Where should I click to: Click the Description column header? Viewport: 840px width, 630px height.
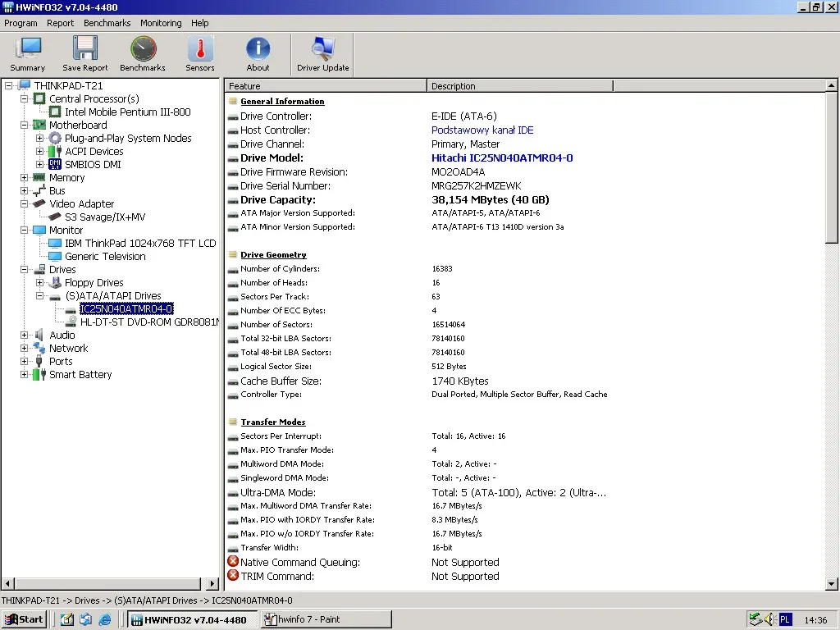point(519,86)
